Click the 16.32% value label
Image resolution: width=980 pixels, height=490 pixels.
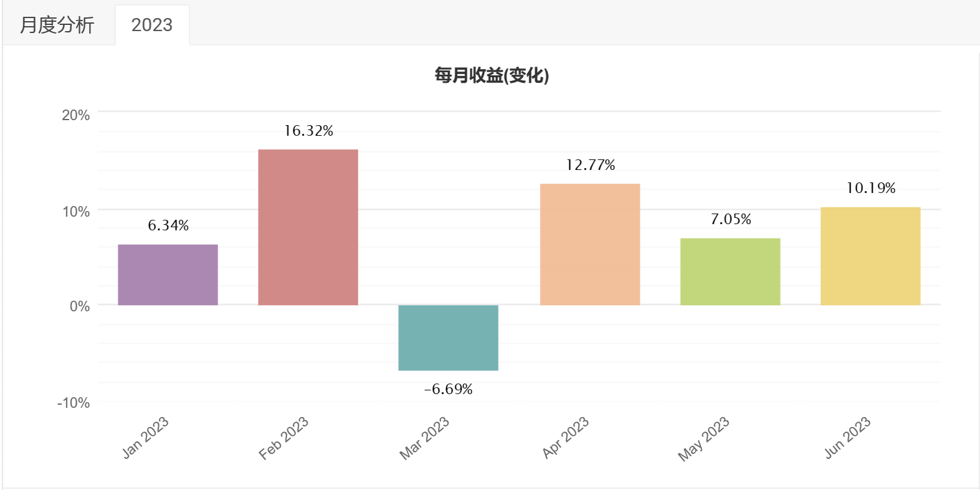[308, 131]
